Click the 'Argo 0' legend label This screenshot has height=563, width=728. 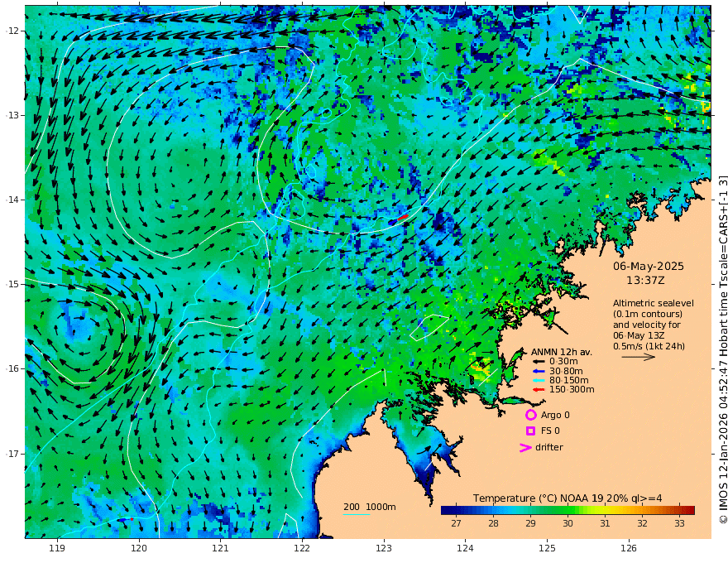pos(555,415)
